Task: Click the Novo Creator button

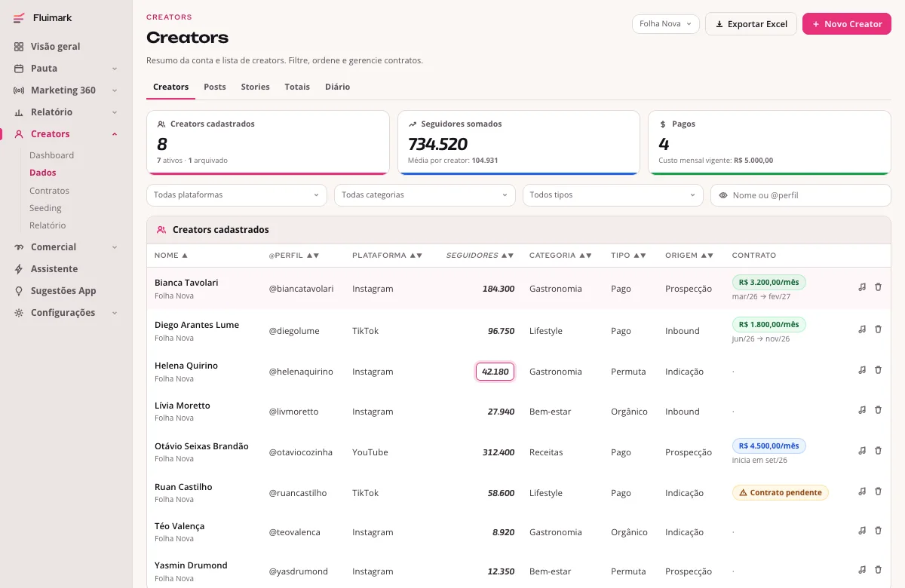Action: click(x=847, y=24)
